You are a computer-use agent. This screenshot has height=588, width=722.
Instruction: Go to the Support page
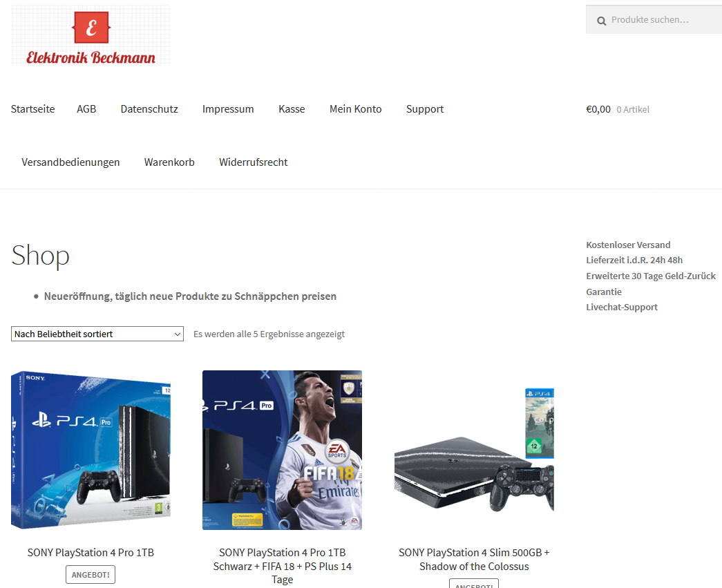click(x=425, y=109)
